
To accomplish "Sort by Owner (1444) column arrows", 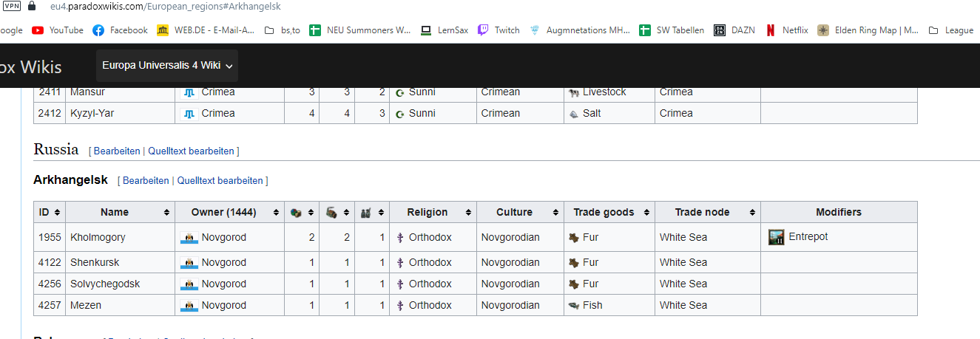I will tap(276, 213).
